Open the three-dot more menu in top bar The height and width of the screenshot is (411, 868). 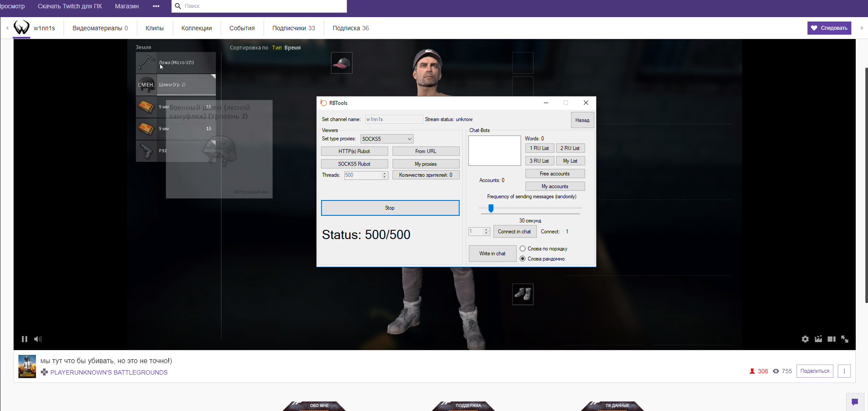pyautogui.click(x=156, y=6)
